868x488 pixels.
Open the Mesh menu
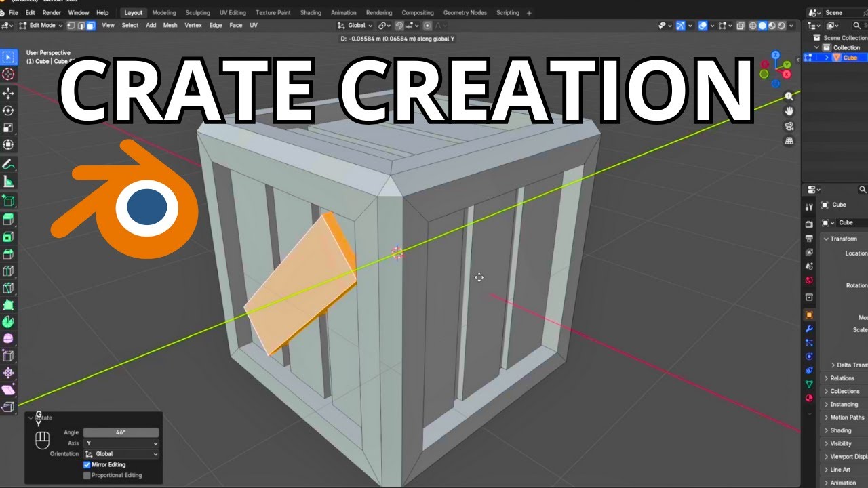pyautogui.click(x=170, y=26)
